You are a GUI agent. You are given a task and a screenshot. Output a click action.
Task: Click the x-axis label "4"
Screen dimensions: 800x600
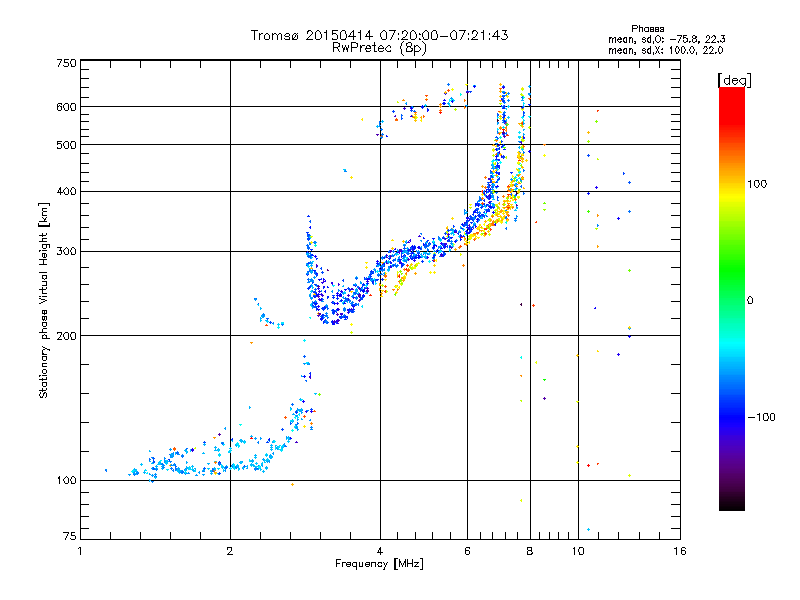pos(380,551)
